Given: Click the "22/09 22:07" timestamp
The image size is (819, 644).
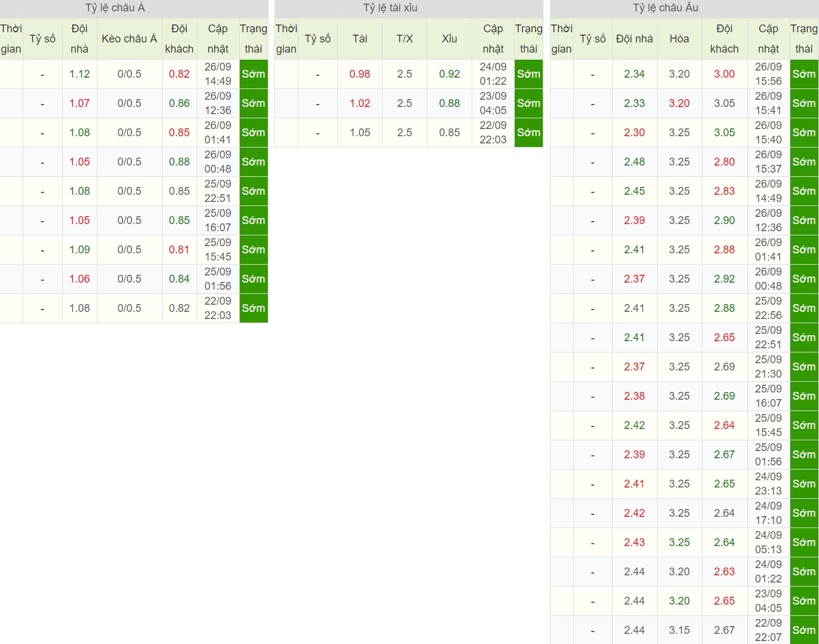Looking at the screenshot, I should (768, 630).
